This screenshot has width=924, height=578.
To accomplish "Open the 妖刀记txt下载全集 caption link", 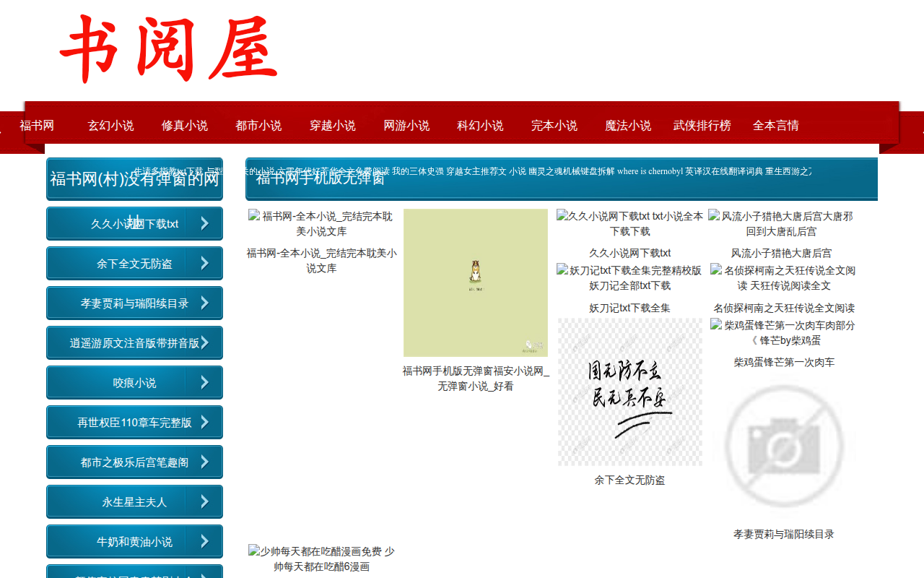I will (x=629, y=308).
